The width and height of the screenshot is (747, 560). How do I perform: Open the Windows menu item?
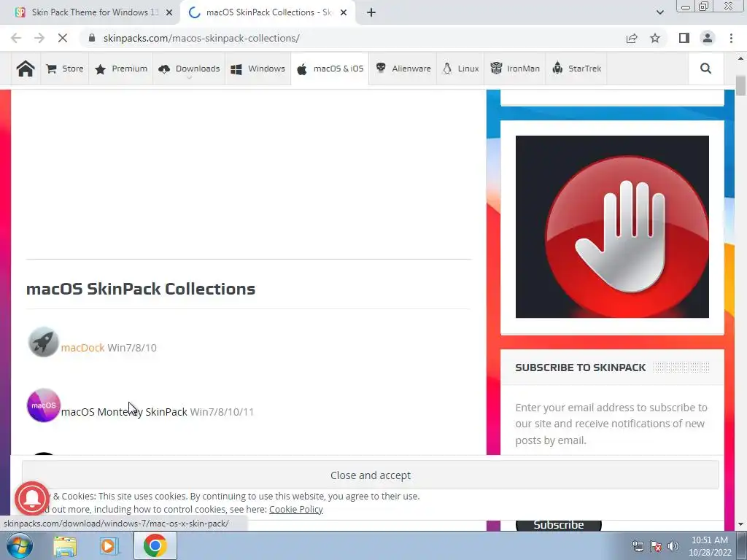(258, 69)
